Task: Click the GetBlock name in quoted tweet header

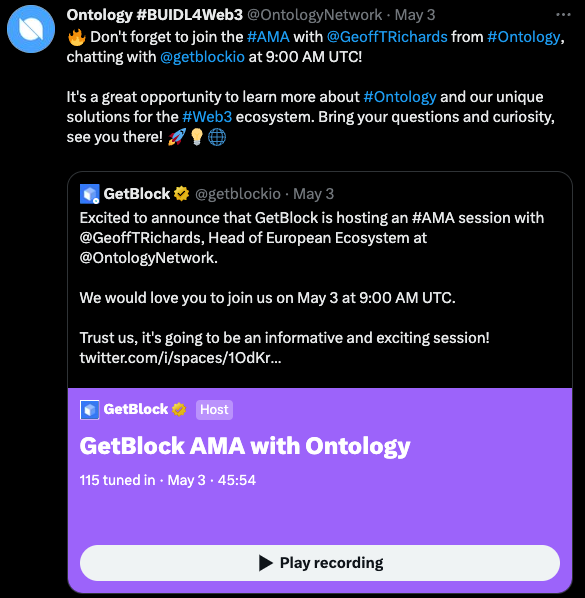Action: 137,194
